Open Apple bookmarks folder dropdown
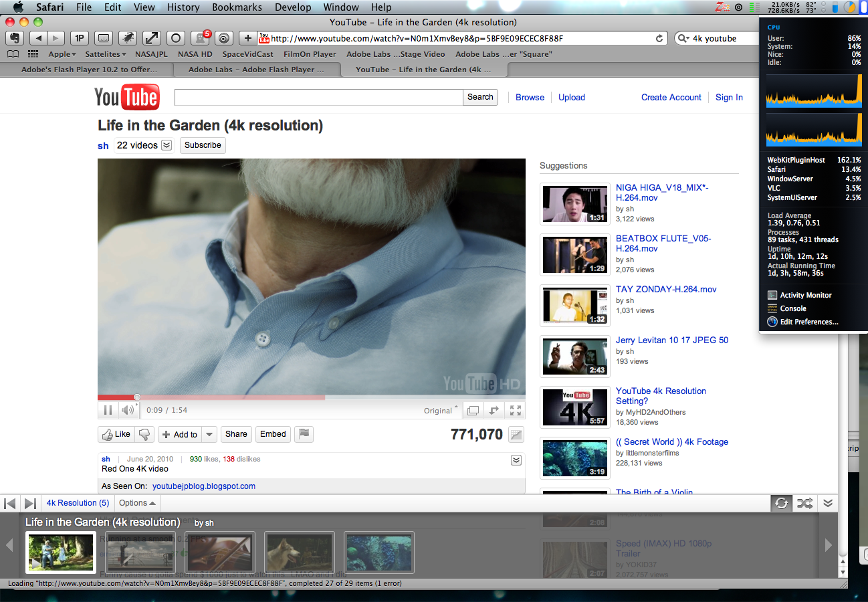The height and width of the screenshot is (602, 868). click(62, 54)
